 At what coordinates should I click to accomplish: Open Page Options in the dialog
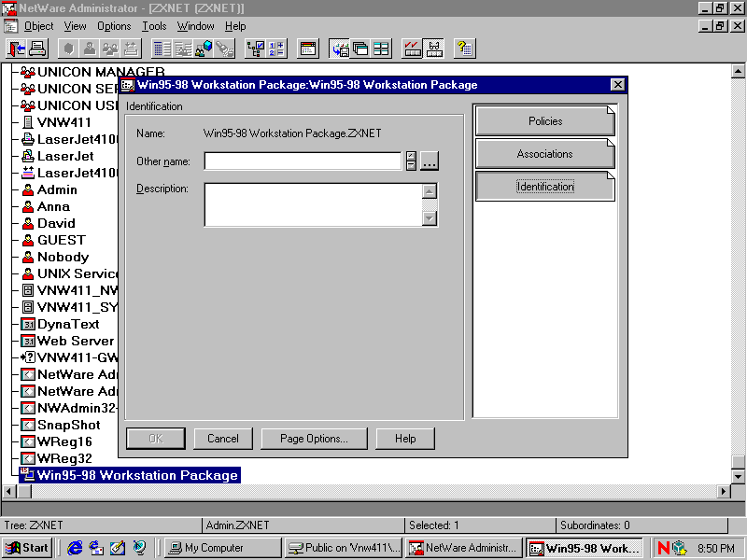pyautogui.click(x=314, y=439)
